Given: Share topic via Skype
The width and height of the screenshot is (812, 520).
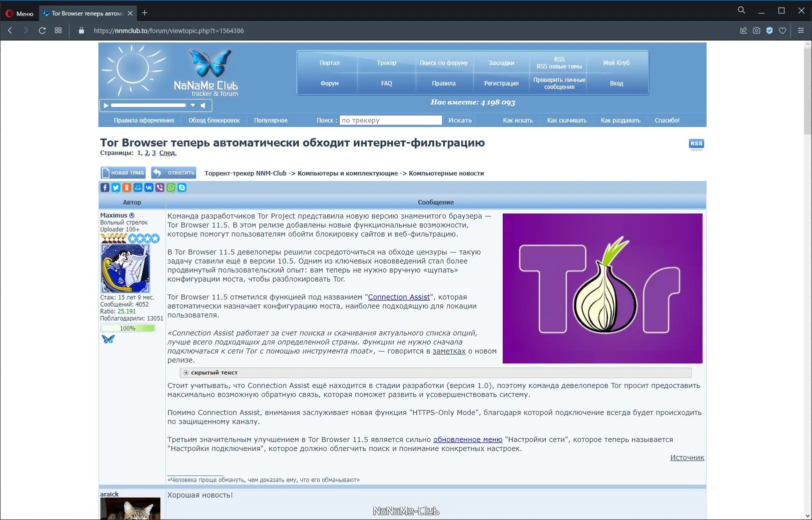Looking at the screenshot, I should [x=182, y=187].
